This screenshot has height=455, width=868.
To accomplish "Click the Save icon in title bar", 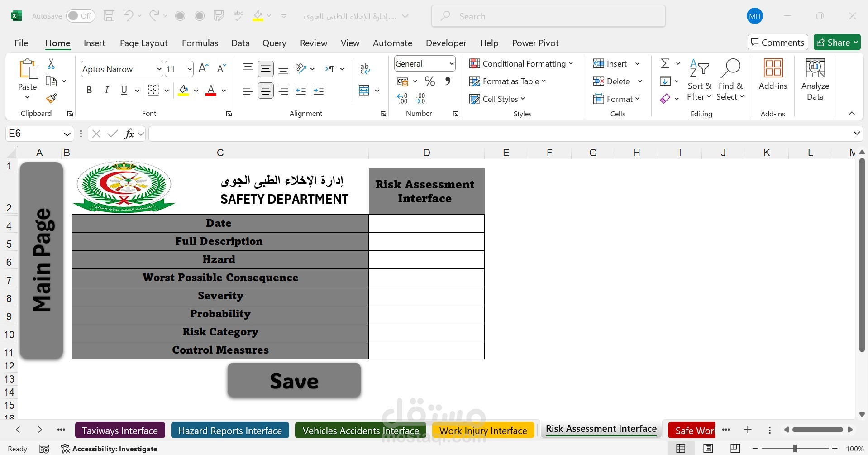I will point(109,16).
